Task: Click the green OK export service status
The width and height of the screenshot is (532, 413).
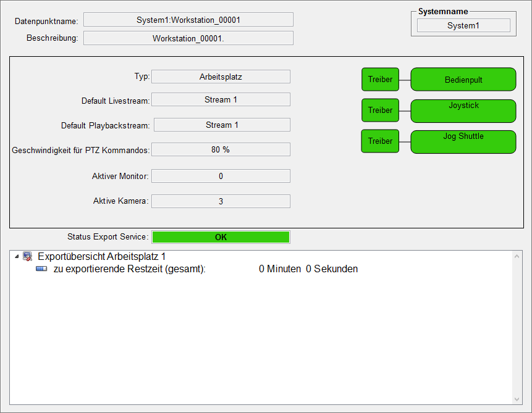Action: click(x=221, y=237)
